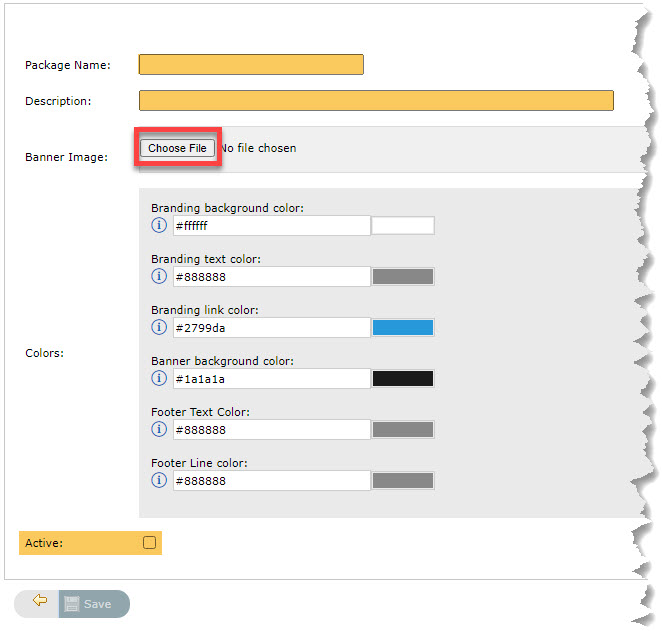Image resolution: width=662 pixels, height=631 pixels.
Task: Click the gray Footer Line color swatch
Action: point(403,481)
